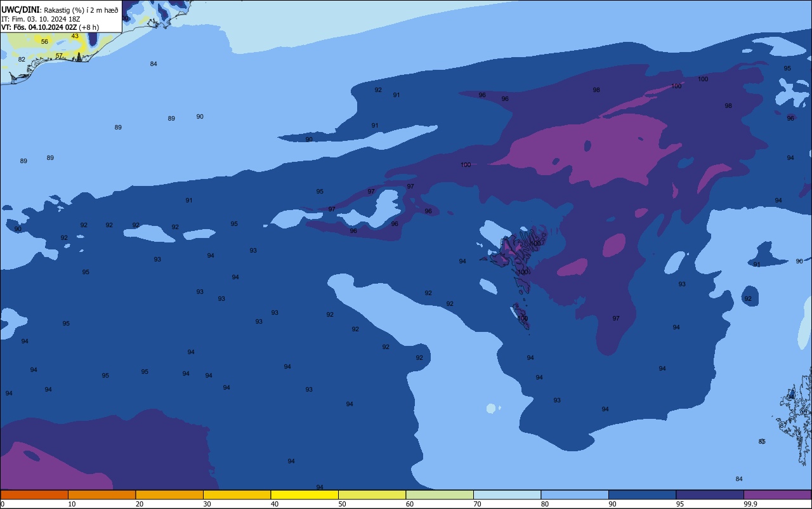Click the "85" value west of Shetland
This screenshot has height=509, width=812.
(762, 442)
